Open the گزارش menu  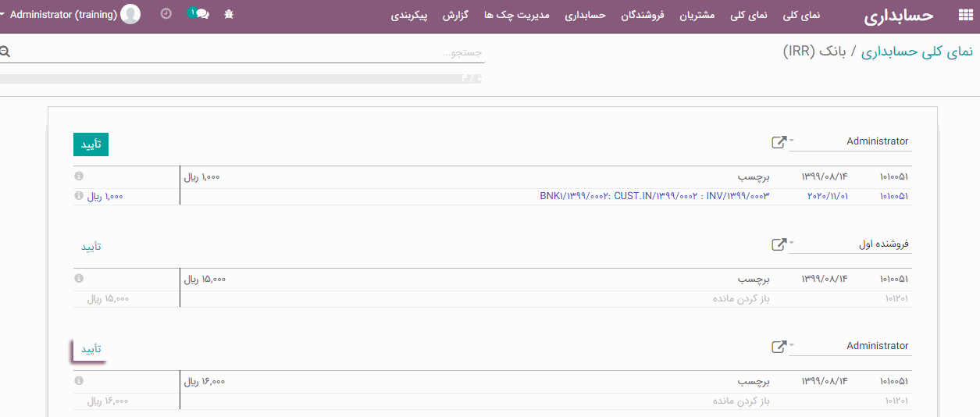(x=455, y=16)
